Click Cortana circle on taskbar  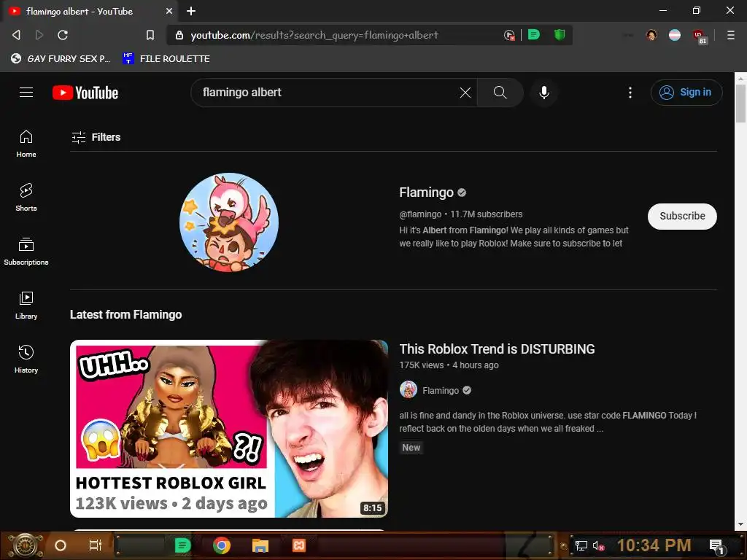(x=61, y=545)
